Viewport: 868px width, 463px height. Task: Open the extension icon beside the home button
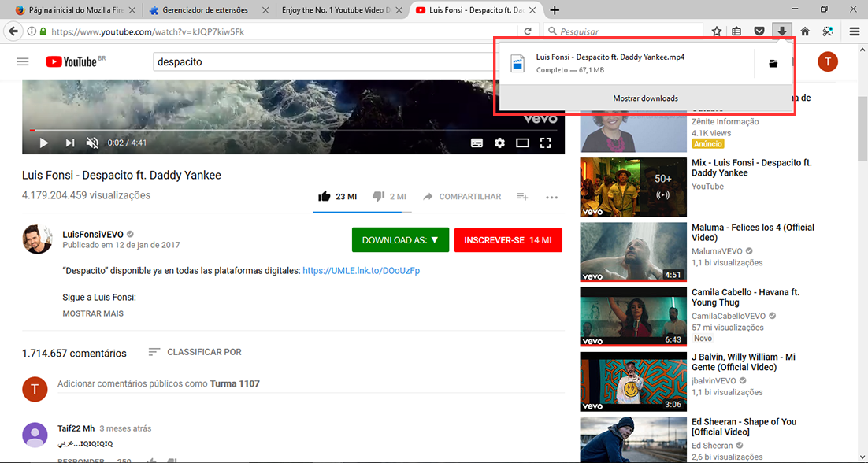828,31
